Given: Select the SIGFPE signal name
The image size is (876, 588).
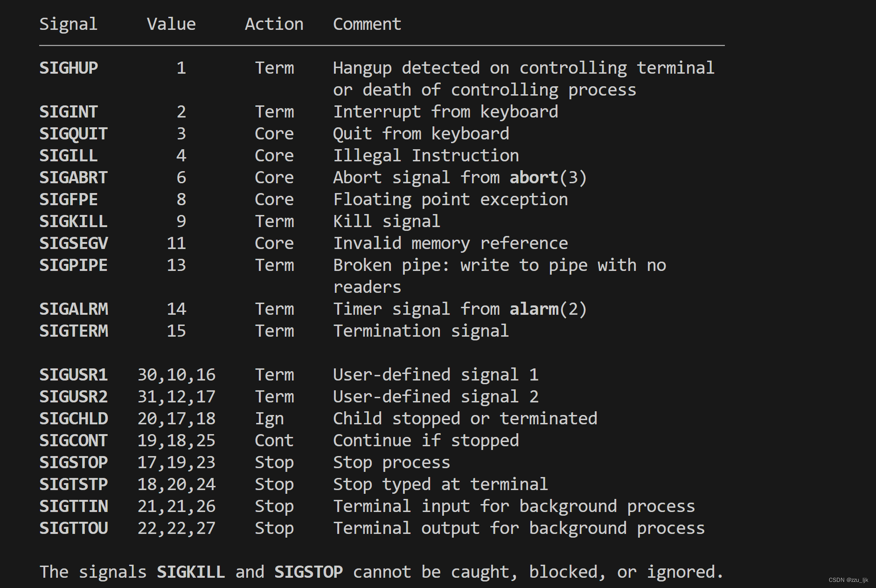Looking at the screenshot, I should [x=69, y=200].
